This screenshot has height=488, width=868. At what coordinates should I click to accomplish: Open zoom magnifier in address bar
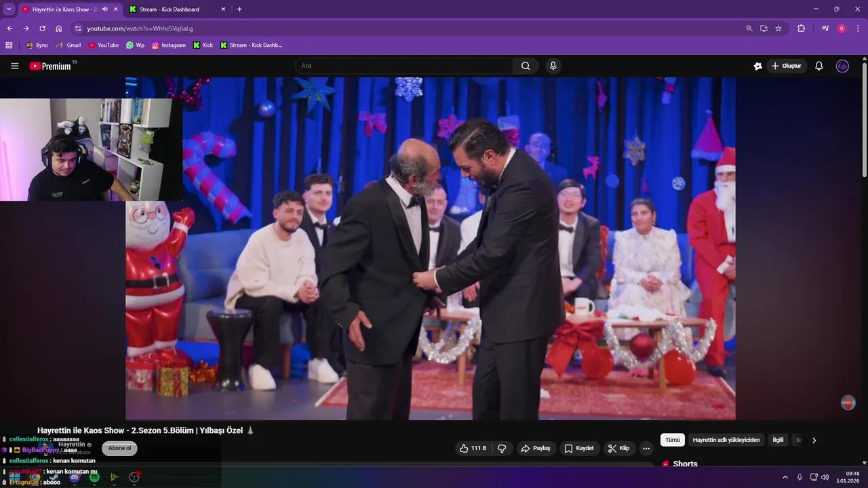[x=749, y=28]
